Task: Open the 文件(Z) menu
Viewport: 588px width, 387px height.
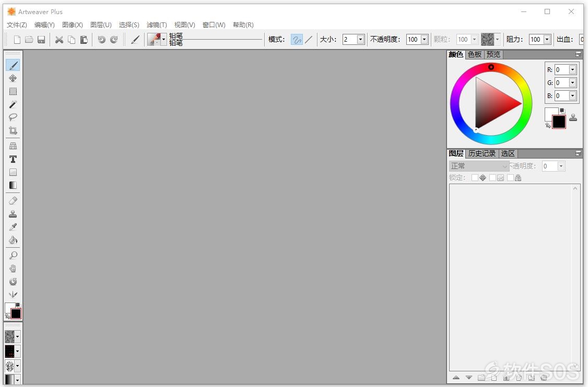Action: 17,25
